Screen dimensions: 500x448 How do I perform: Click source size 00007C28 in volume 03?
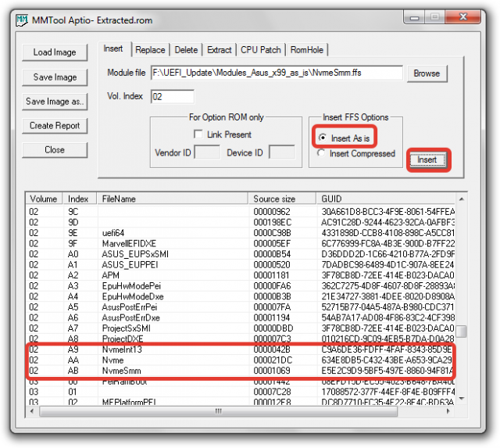tap(272, 392)
